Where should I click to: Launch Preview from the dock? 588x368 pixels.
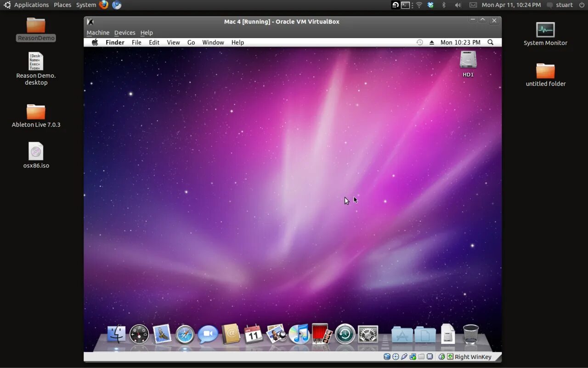pos(277,334)
